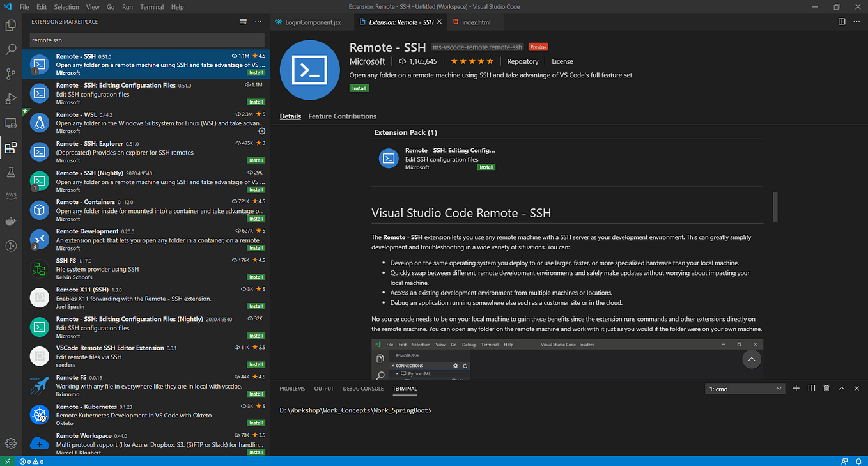Open the AWS toolkit sidebar
Viewport: 868px width, 466px height.
(x=10, y=196)
